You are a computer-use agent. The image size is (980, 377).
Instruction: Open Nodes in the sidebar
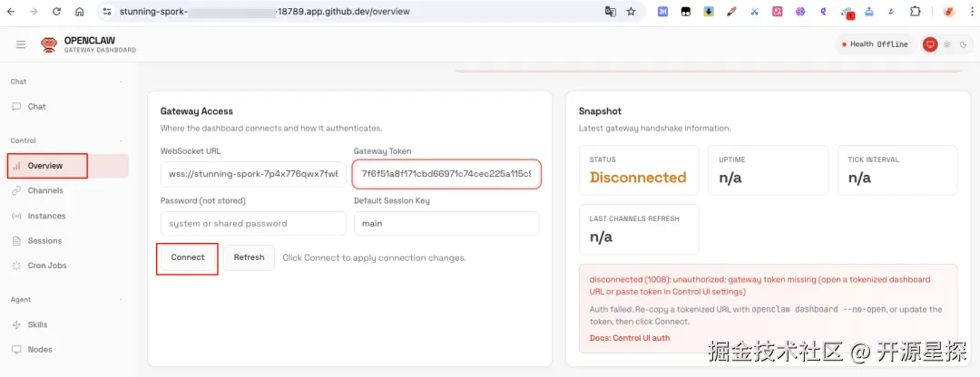coord(40,350)
